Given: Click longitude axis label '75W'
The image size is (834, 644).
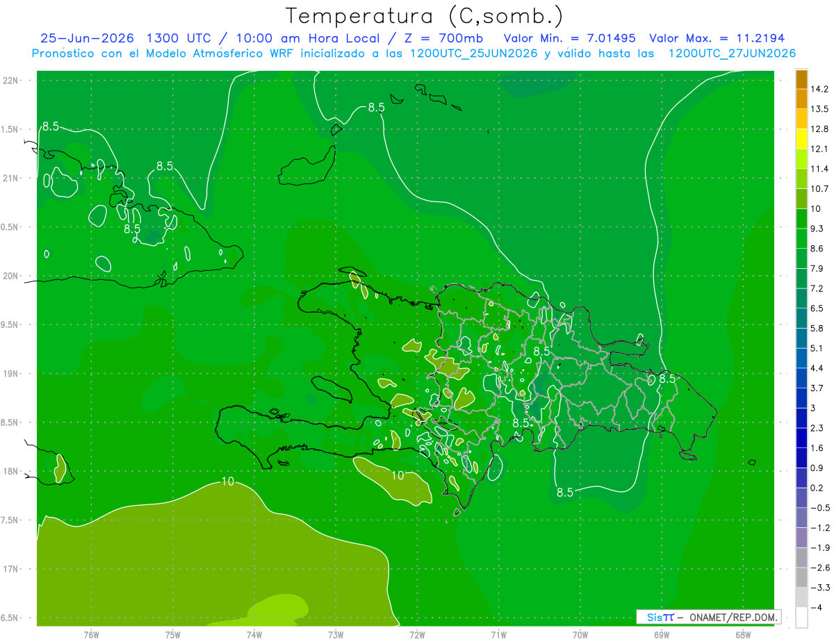Looking at the screenshot, I should pos(173,634).
